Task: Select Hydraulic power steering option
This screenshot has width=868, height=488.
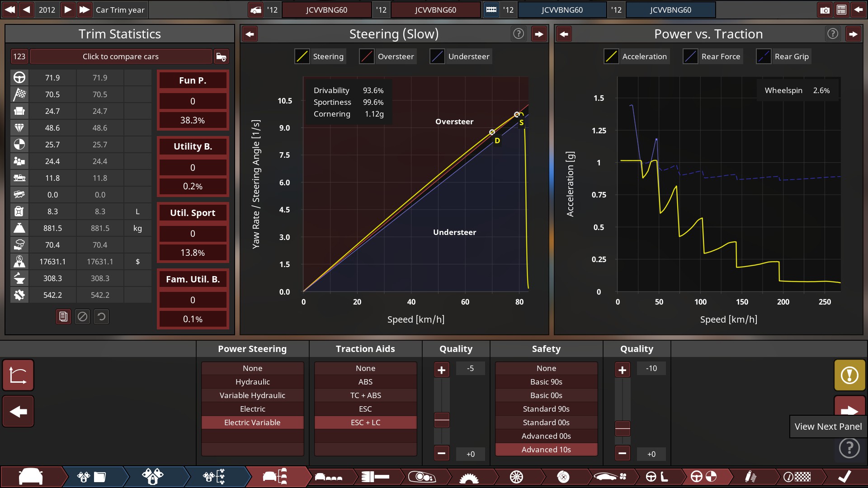Action: [x=252, y=382]
